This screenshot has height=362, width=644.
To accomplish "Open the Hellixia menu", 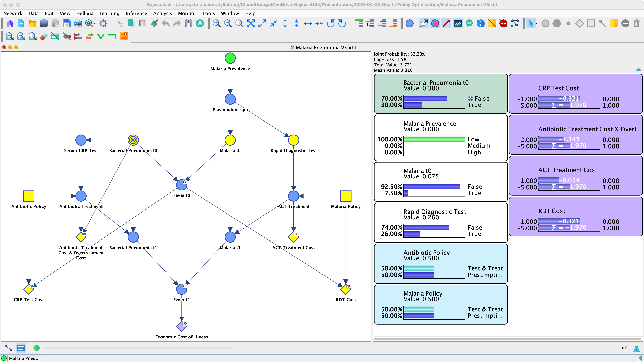I will tap(85, 13).
